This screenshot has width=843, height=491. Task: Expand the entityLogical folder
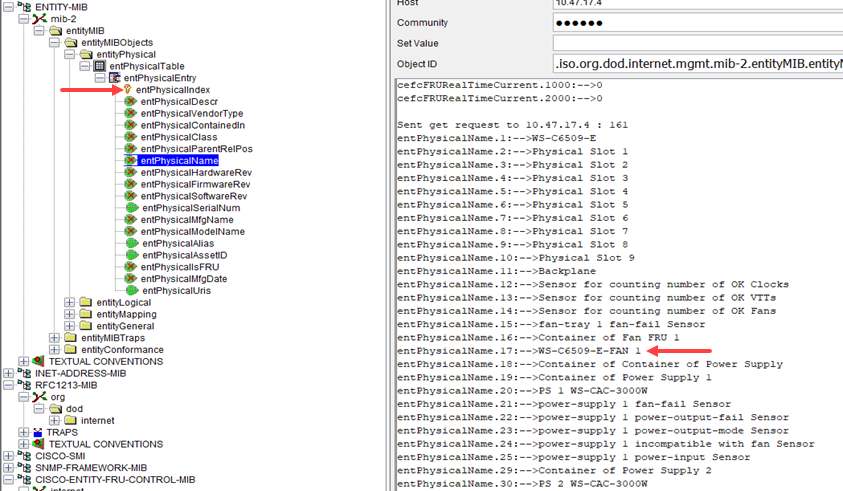(69, 302)
